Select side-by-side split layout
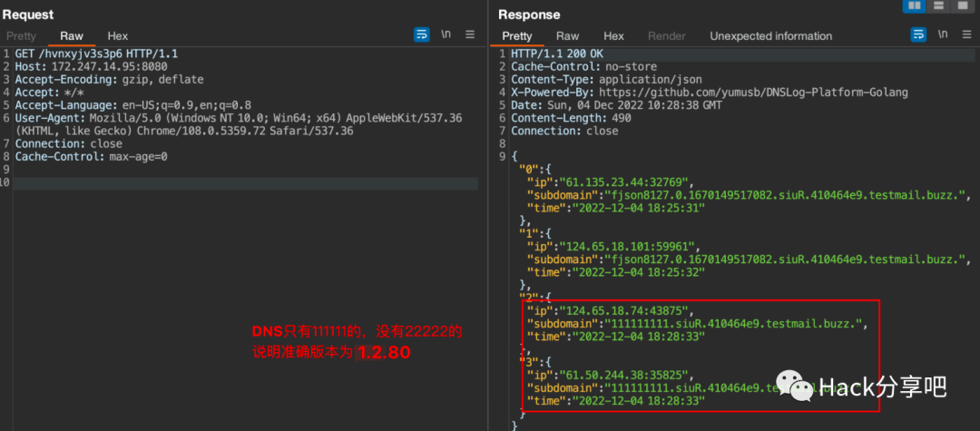980x431 pixels. (x=913, y=6)
